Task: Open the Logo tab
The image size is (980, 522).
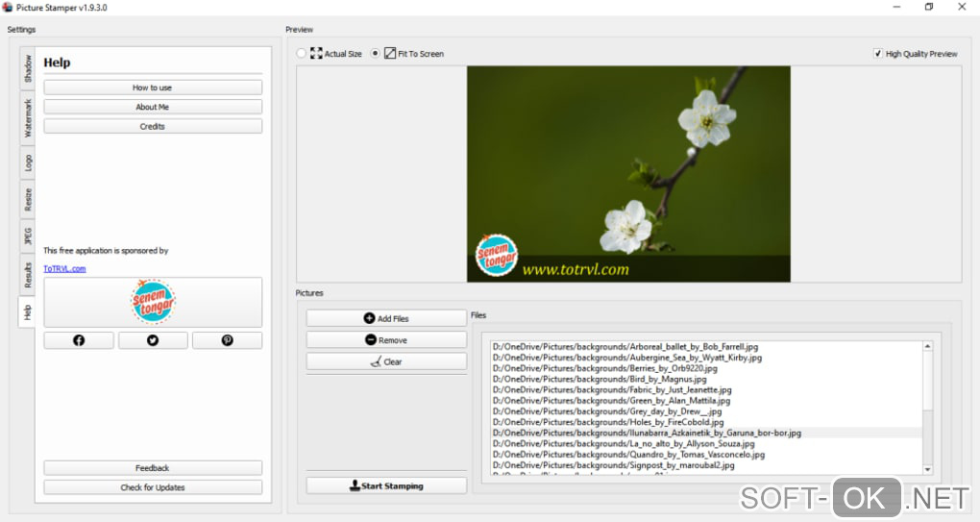Action: click(x=28, y=163)
